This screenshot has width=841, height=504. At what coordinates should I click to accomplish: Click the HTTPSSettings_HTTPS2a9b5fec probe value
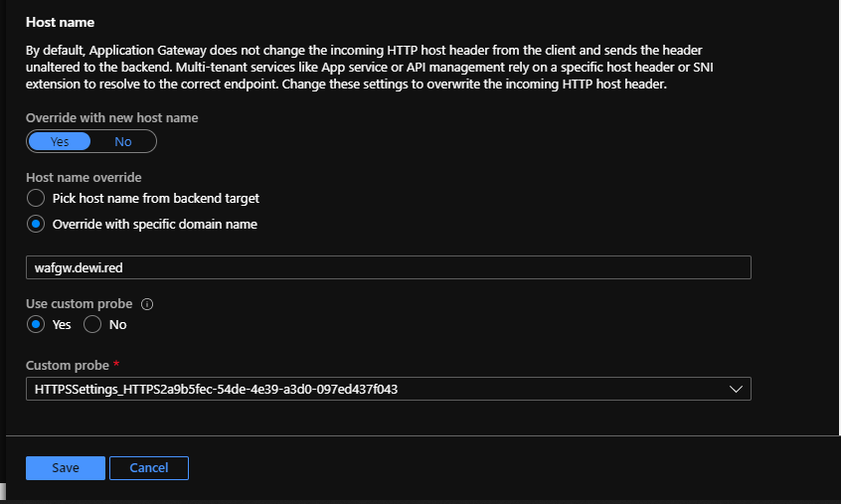pos(216,390)
